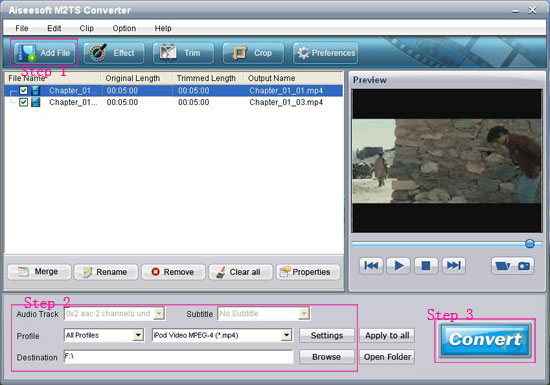Click film icon of Chapter_01_03.mp4 row
The width and height of the screenshot is (550, 385).
(x=35, y=102)
